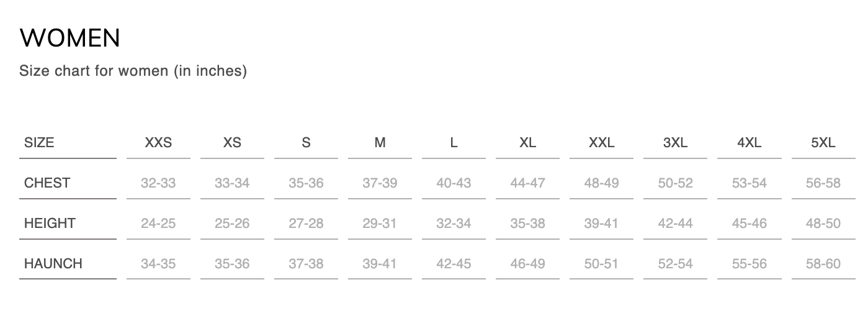The width and height of the screenshot is (868, 336).
Task: Click haunch value 39-41 for size M
Action: (380, 264)
